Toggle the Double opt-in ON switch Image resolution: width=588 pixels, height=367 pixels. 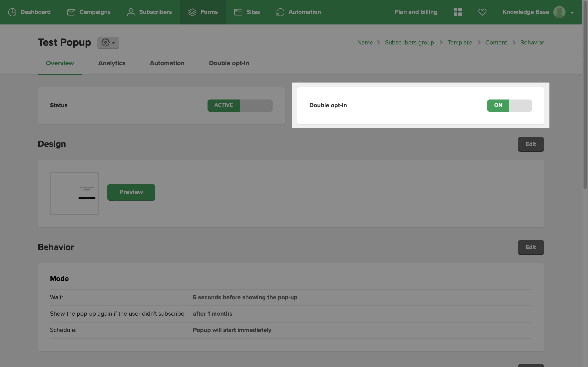coord(509,105)
